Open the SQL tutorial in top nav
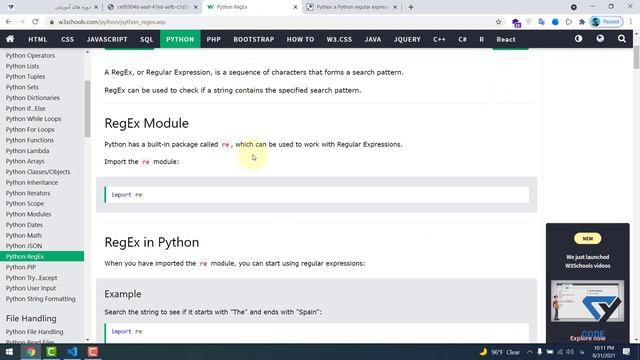The height and width of the screenshot is (360, 640). click(147, 39)
